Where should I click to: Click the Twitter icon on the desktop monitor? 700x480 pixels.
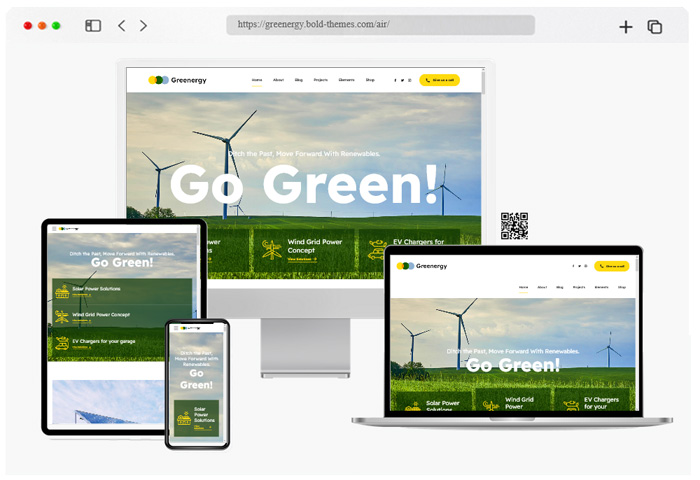coord(402,80)
